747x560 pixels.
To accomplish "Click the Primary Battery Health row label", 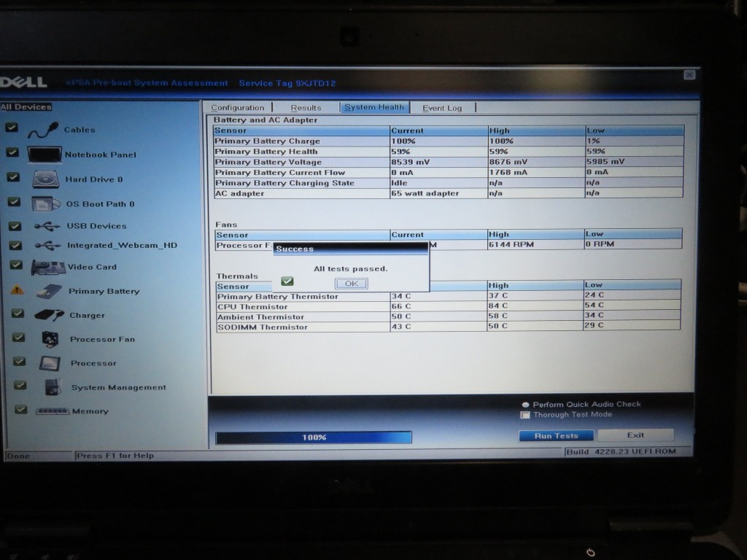I will coord(266,152).
